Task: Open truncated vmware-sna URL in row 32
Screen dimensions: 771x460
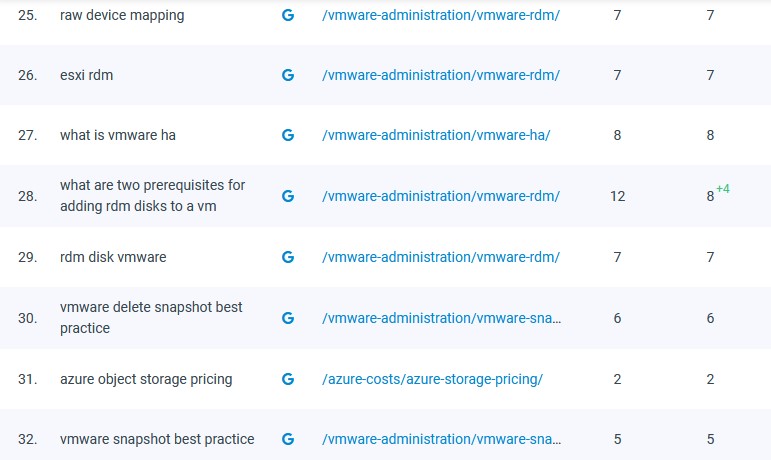Action: pos(441,439)
